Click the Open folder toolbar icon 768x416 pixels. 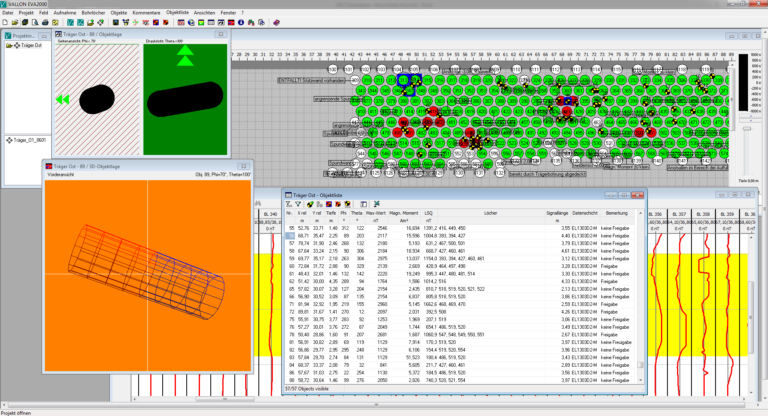[x=16, y=20]
